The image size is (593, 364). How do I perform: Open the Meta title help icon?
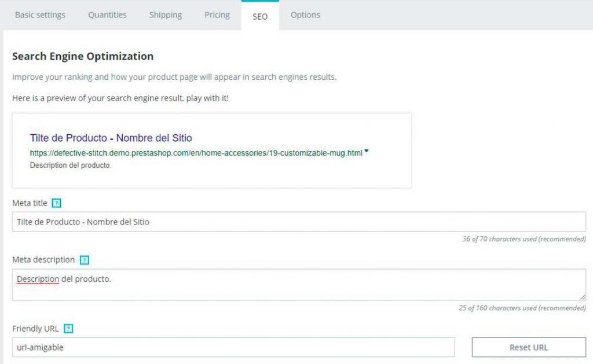(56, 203)
